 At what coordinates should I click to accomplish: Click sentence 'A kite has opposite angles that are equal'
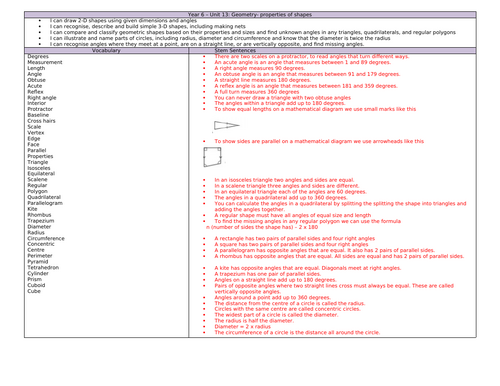tap(308, 268)
